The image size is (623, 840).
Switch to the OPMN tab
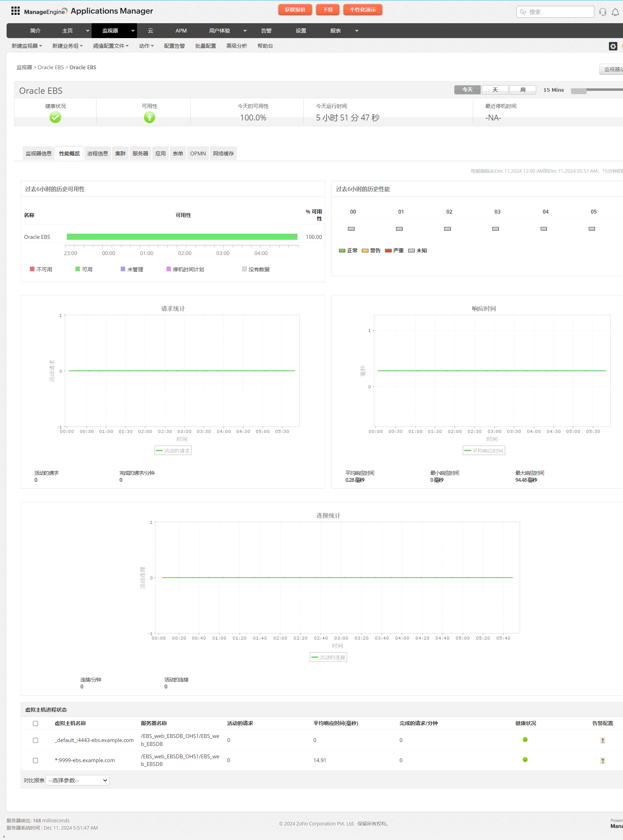click(x=198, y=153)
